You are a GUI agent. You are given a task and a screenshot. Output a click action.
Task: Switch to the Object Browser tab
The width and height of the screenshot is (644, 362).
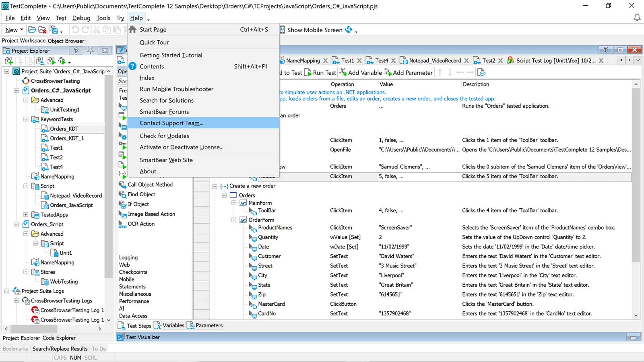click(x=66, y=41)
